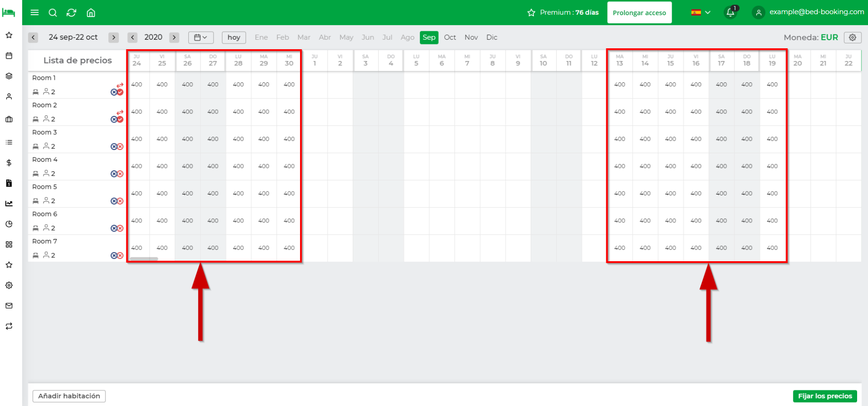The height and width of the screenshot is (406, 868).
Task: Open invoice document icon in sidebar
Action: click(x=9, y=183)
